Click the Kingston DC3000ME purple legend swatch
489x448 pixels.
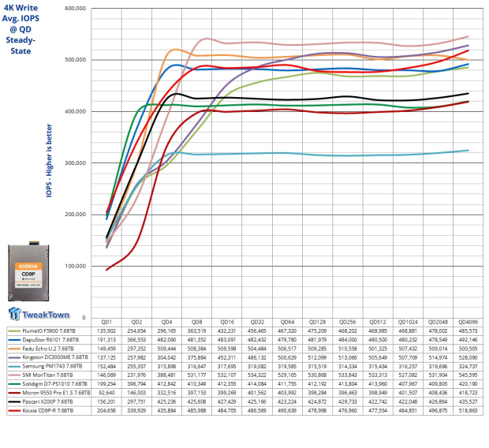coord(14,357)
